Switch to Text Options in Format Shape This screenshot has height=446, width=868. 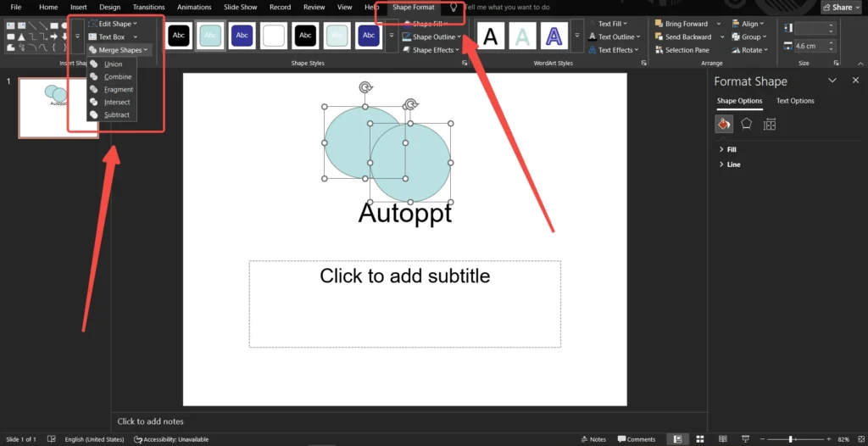[795, 101]
